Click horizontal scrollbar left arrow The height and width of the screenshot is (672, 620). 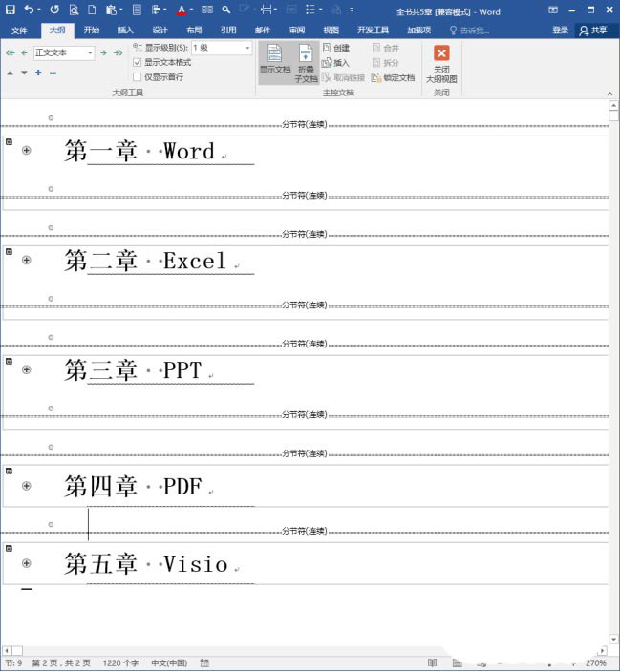point(7,651)
